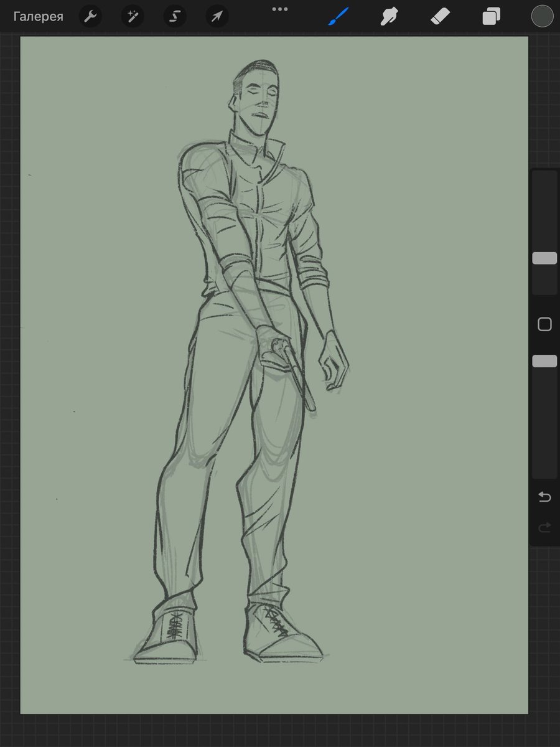Select the Smudge tool
560x747 pixels.
390,17
